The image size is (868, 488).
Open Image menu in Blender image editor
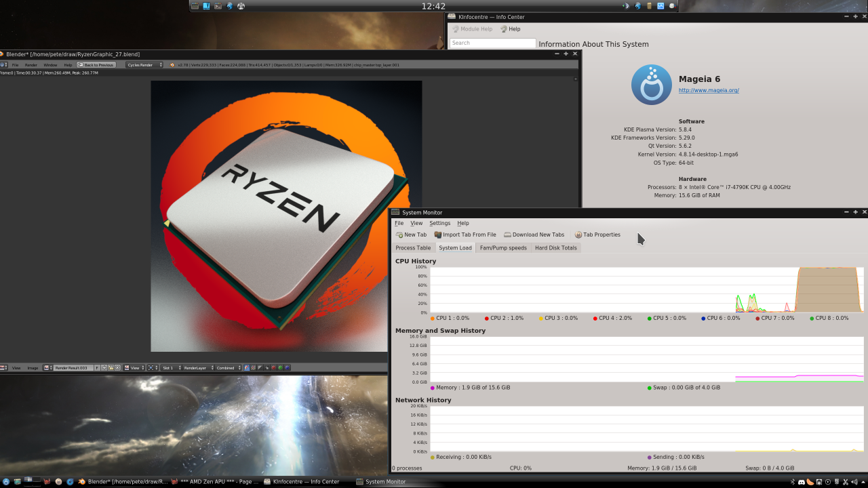pos(33,368)
